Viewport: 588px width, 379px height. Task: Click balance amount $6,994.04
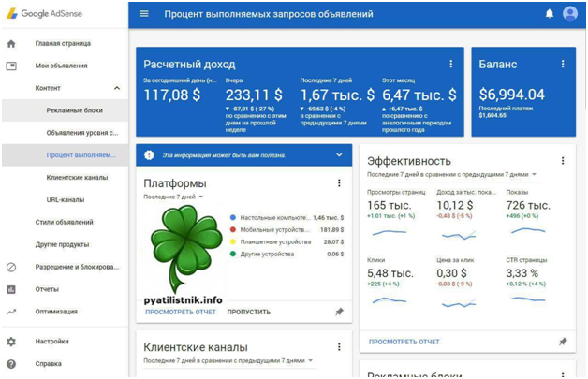click(511, 95)
